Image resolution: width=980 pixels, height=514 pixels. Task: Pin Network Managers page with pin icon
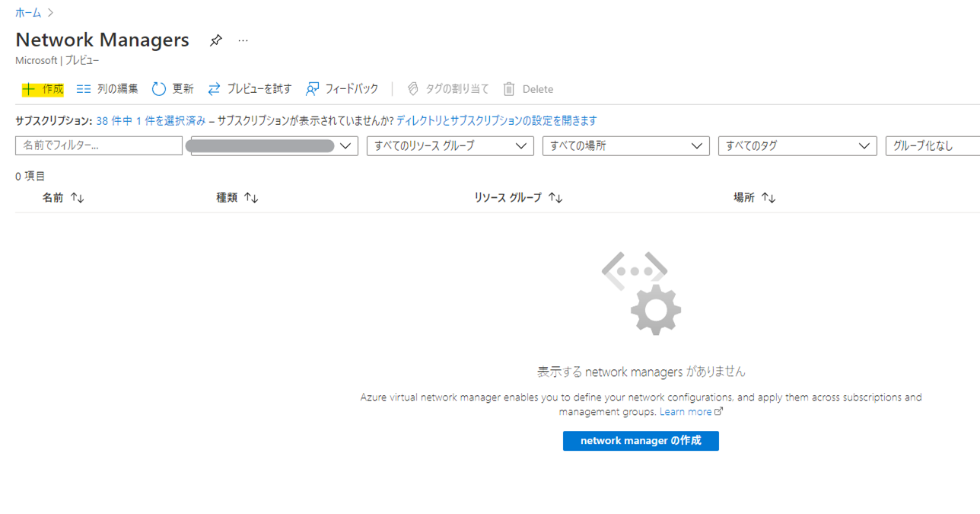point(216,41)
